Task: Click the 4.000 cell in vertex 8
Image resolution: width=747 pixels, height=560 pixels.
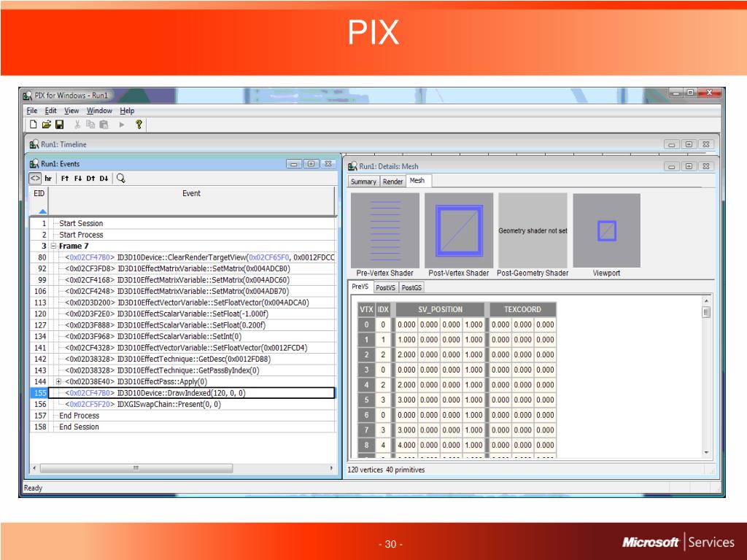Action: (x=406, y=446)
